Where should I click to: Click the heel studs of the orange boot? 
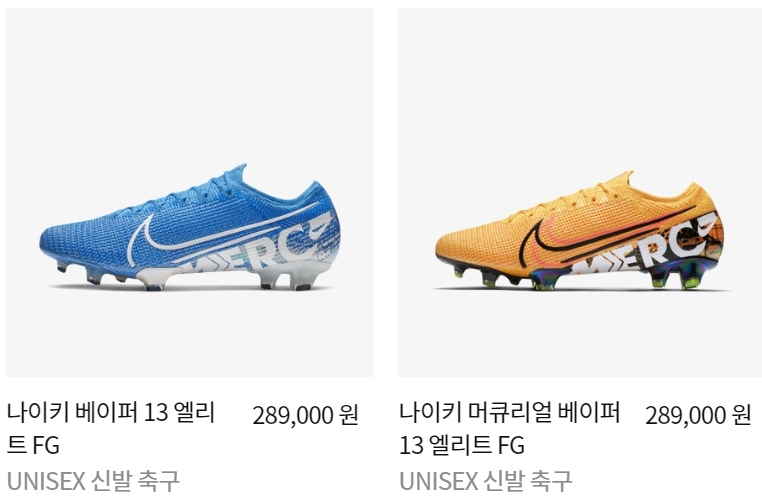pyautogui.click(x=675, y=278)
